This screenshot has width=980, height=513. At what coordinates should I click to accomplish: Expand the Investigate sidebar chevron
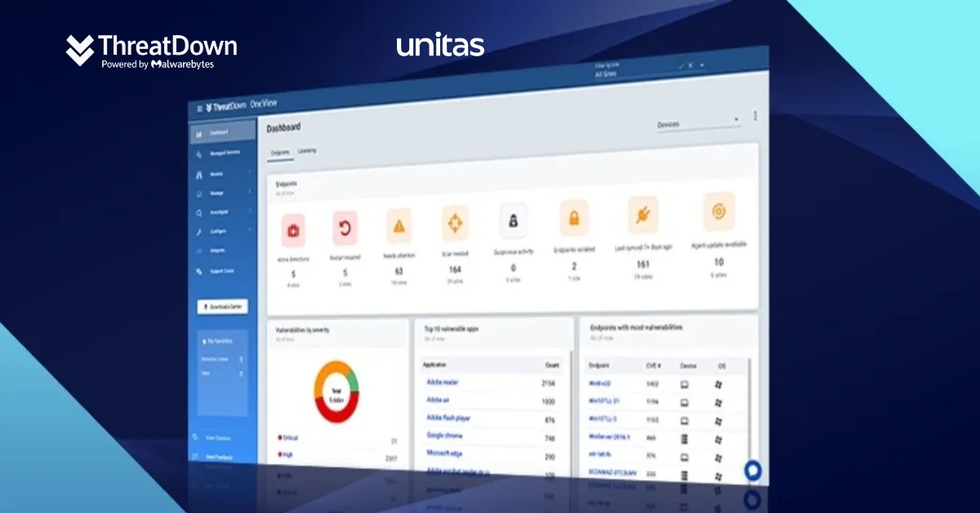249,212
